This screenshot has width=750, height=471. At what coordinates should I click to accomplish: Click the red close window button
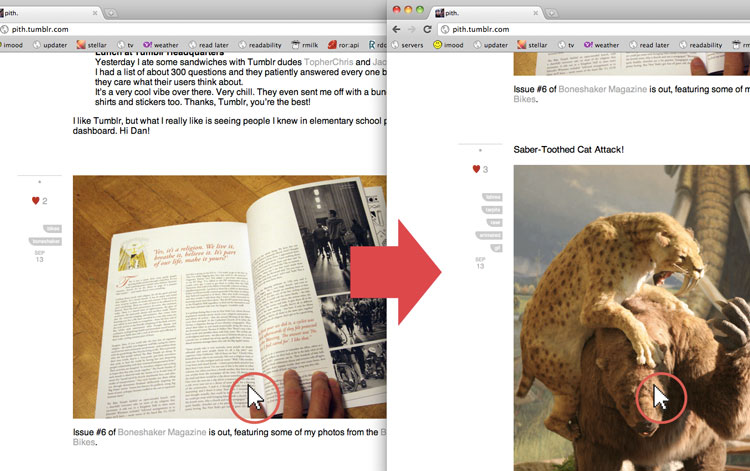click(x=397, y=10)
